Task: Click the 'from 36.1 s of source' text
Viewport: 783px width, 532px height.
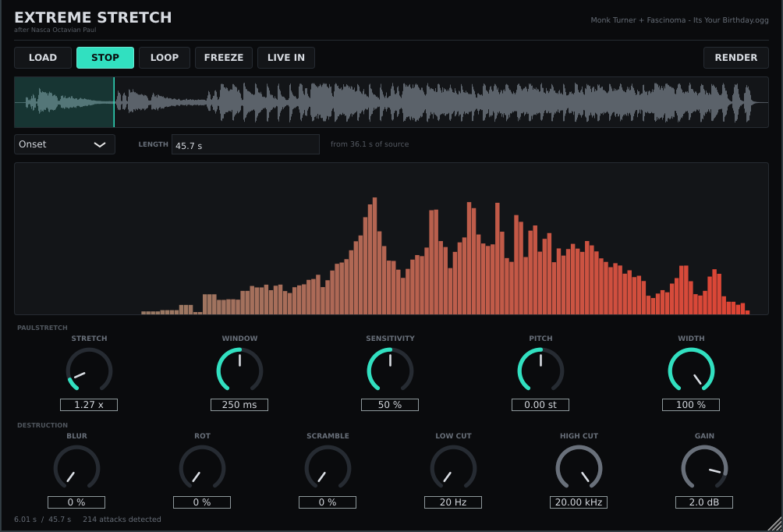Action: click(x=370, y=144)
